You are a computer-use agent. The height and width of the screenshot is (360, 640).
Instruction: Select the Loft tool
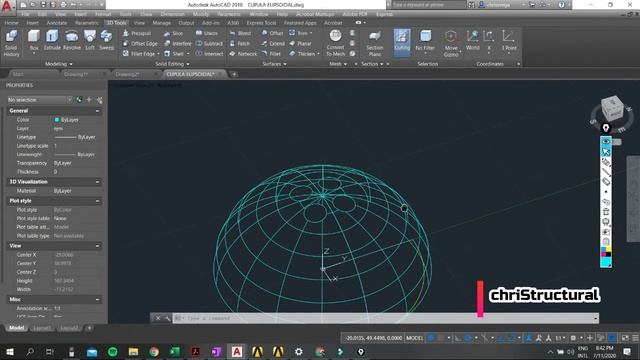coord(90,40)
